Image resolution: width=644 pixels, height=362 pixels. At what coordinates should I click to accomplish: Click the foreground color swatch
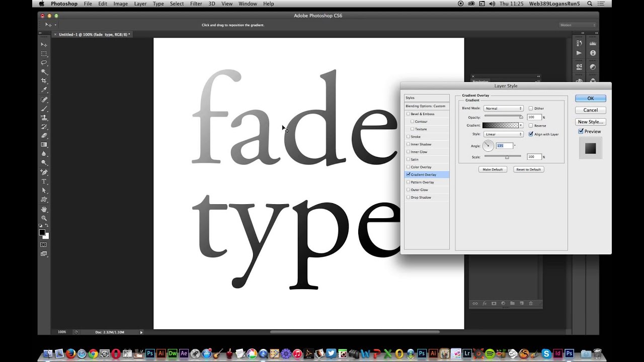(x=42, y=232)
